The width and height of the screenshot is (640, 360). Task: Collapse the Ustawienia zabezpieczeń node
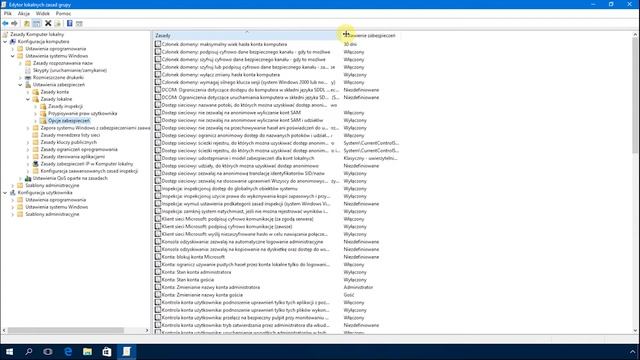20,84
